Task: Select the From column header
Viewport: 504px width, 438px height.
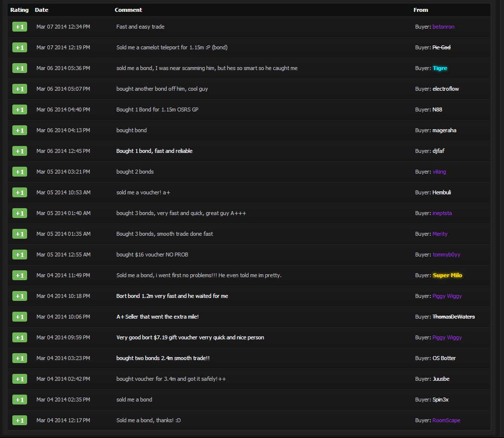Action: 421,10
